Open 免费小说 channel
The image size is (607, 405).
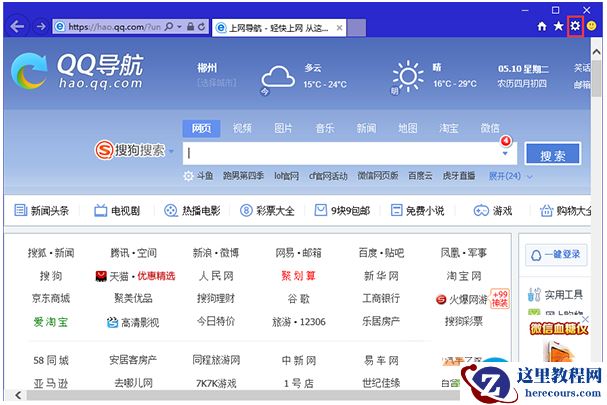click(417, 211)
